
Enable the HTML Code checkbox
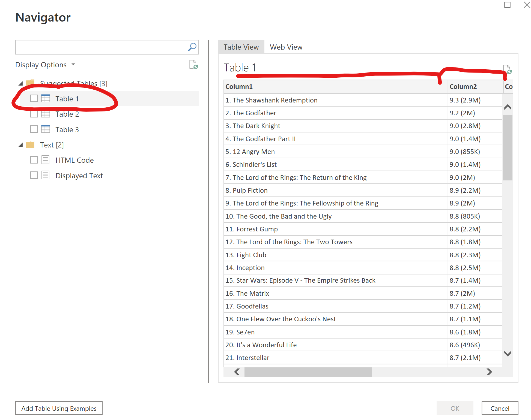pyautogui.click(x=34, y=160)
